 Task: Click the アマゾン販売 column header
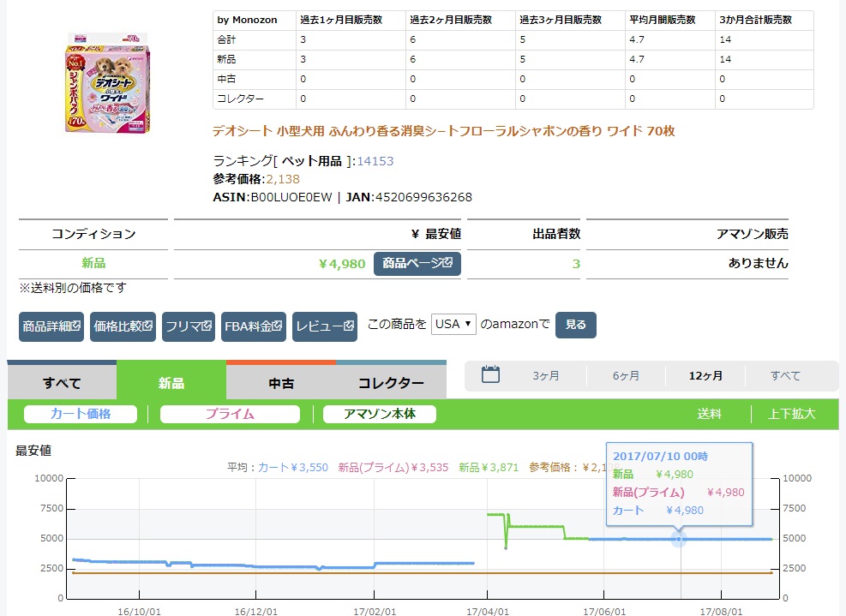(752, 234)
